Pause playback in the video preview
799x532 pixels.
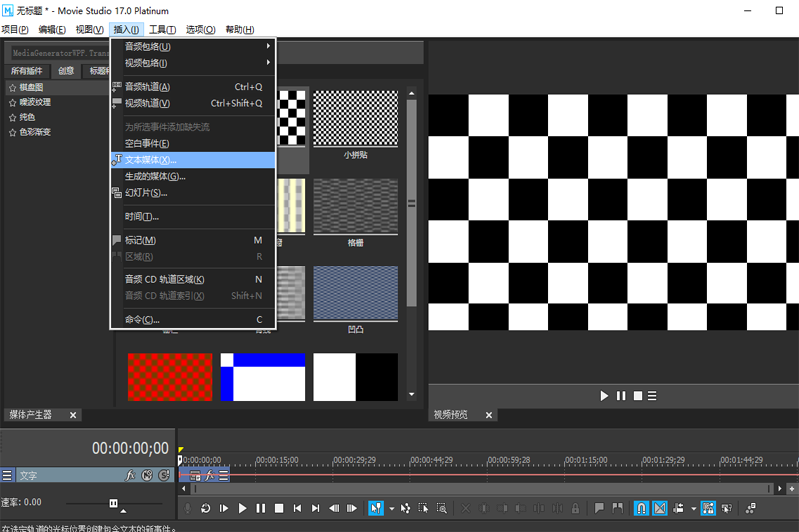click(621, 396)
